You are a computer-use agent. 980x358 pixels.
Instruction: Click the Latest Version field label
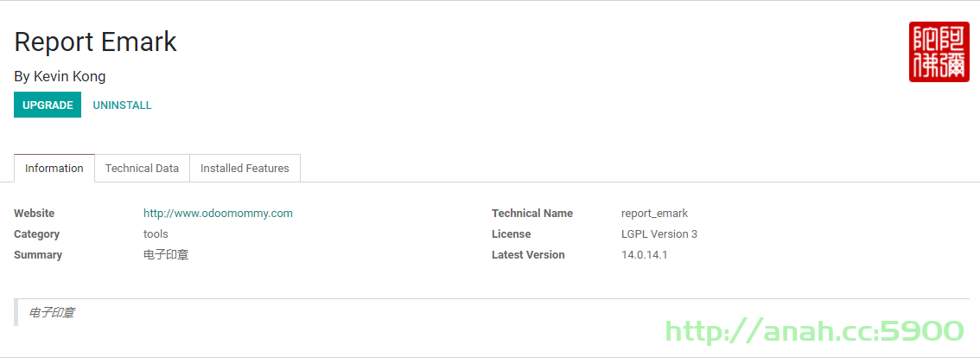(x=528, y=255)
